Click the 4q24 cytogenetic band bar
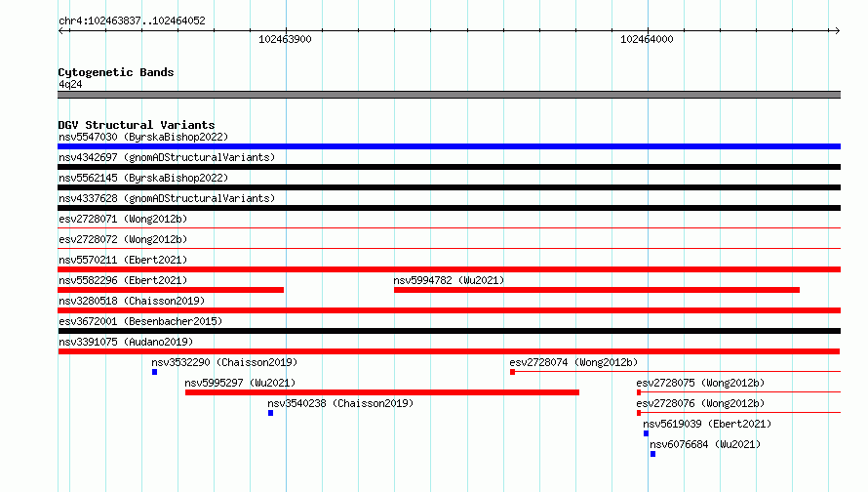The height and width of the screenshot is (492, 868). coord(449,95)
